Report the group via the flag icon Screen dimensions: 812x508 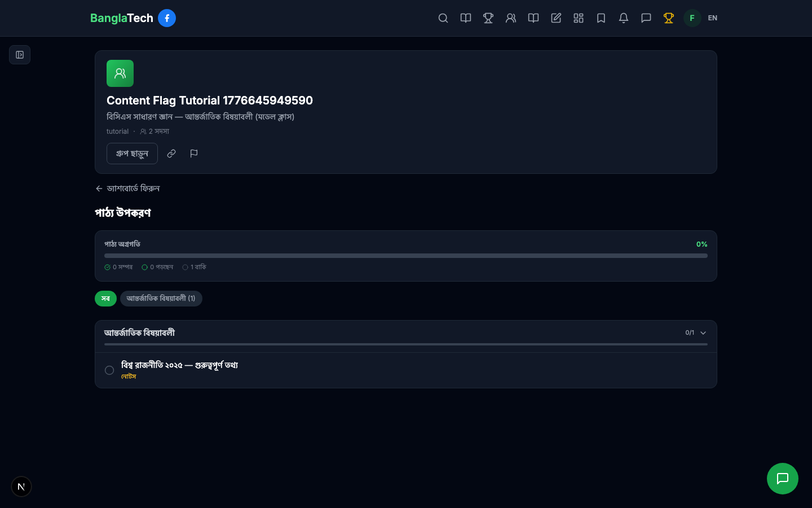tap(194, 153)
